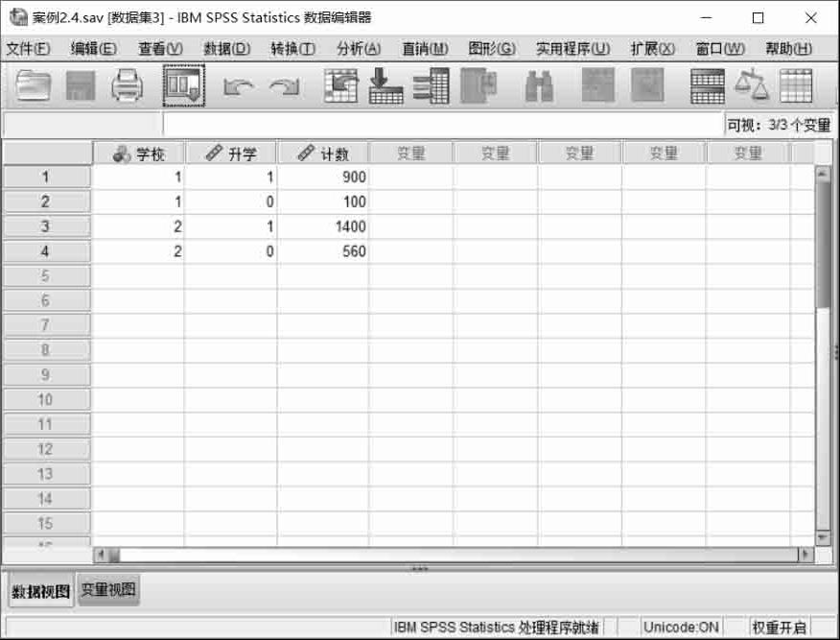Viewport: 840px width, 640px height.
Task: Open Find with binoculars icon
Action: click(540, 85)
